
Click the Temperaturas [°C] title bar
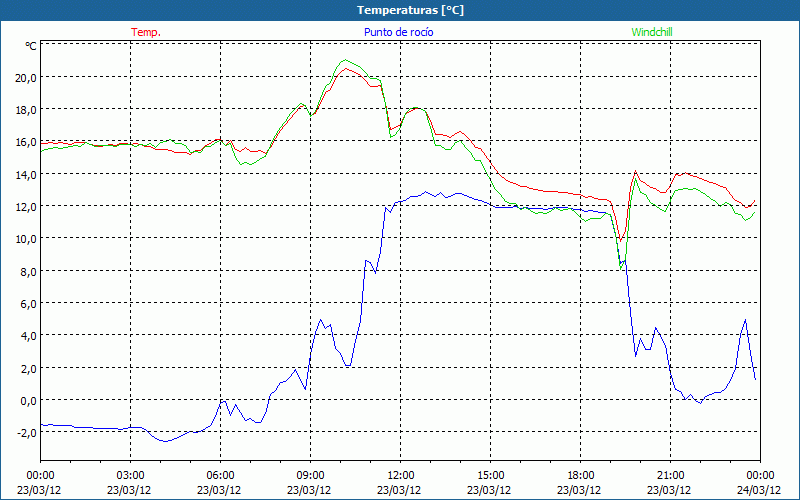(400, 10)
